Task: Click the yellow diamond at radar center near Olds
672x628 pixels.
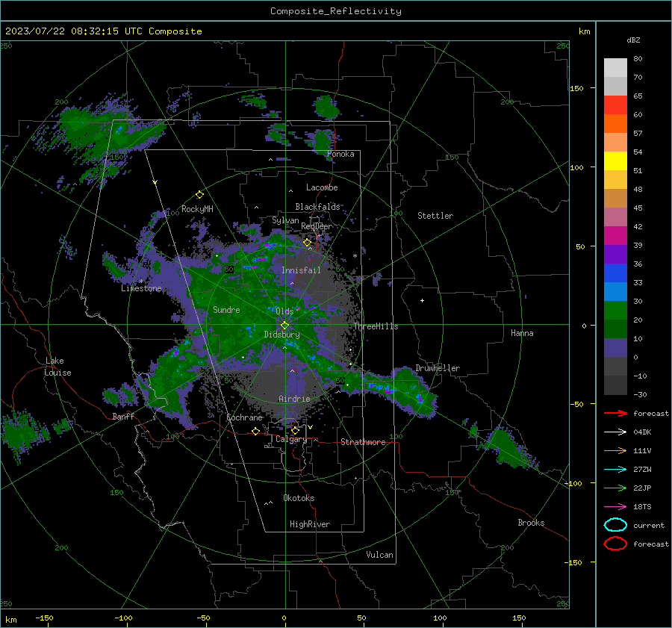Action: click(284, 326)
